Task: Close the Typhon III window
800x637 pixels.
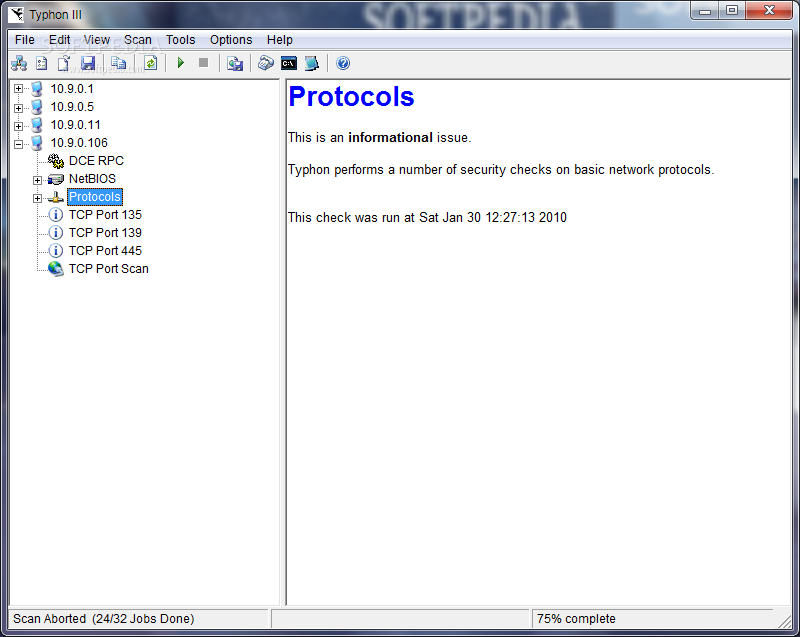Action: click(769, 11)
